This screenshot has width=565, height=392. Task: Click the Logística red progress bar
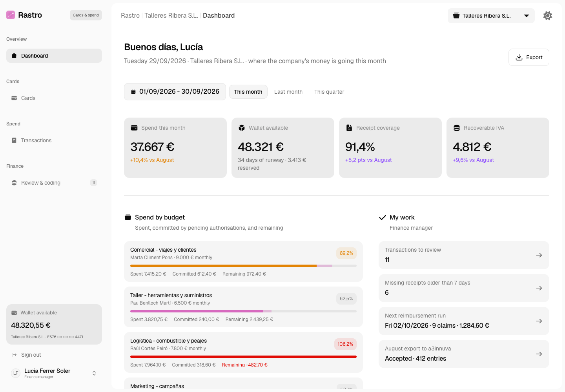coord(243,357)
